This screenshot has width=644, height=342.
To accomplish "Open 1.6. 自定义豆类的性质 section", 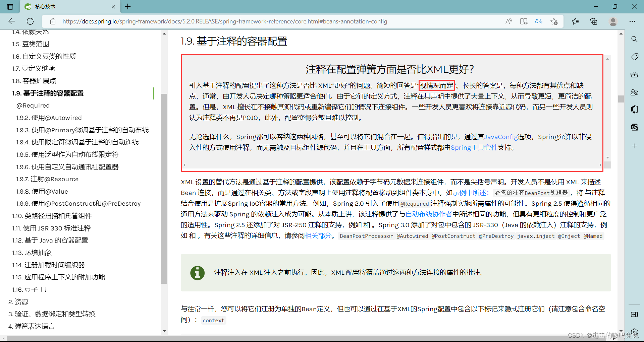I will 44,56.
